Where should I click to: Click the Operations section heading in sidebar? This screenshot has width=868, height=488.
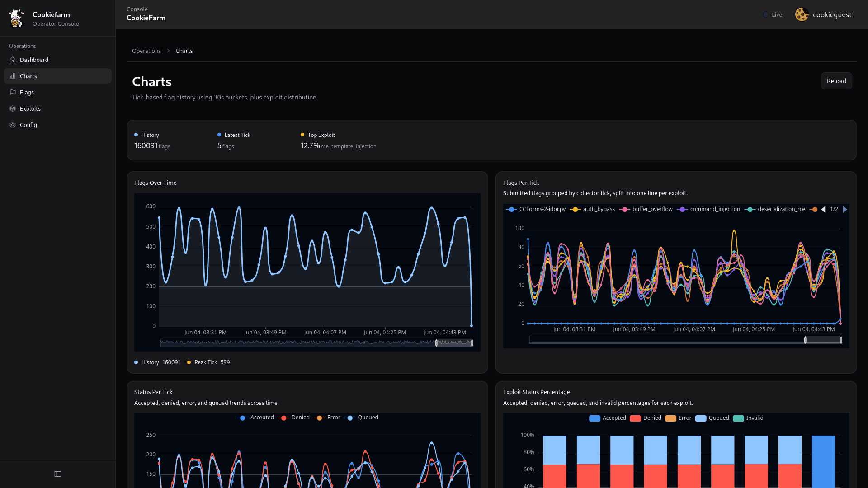[23, 46]
